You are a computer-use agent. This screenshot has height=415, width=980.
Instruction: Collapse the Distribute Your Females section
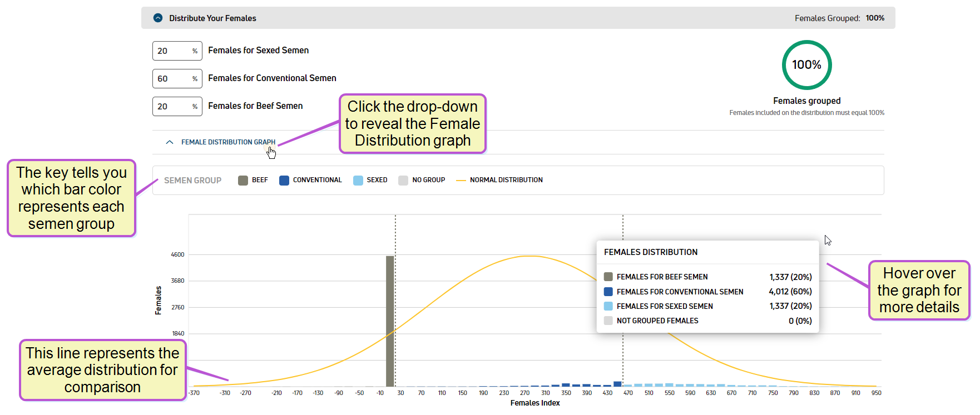tap(158, 18)
